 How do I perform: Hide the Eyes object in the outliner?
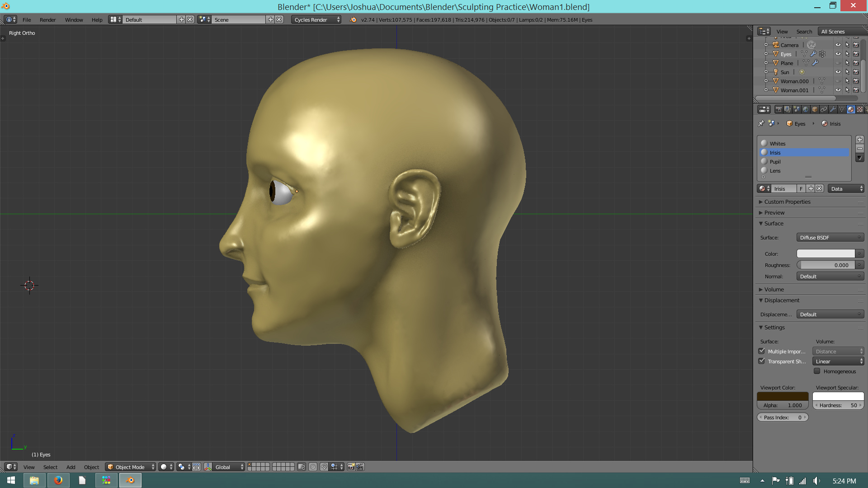tap(838, 54)
